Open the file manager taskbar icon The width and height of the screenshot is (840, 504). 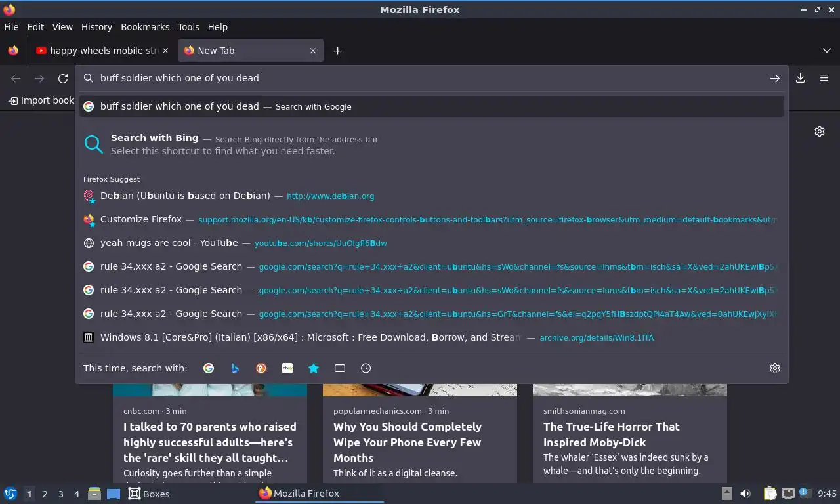point(94,493)
